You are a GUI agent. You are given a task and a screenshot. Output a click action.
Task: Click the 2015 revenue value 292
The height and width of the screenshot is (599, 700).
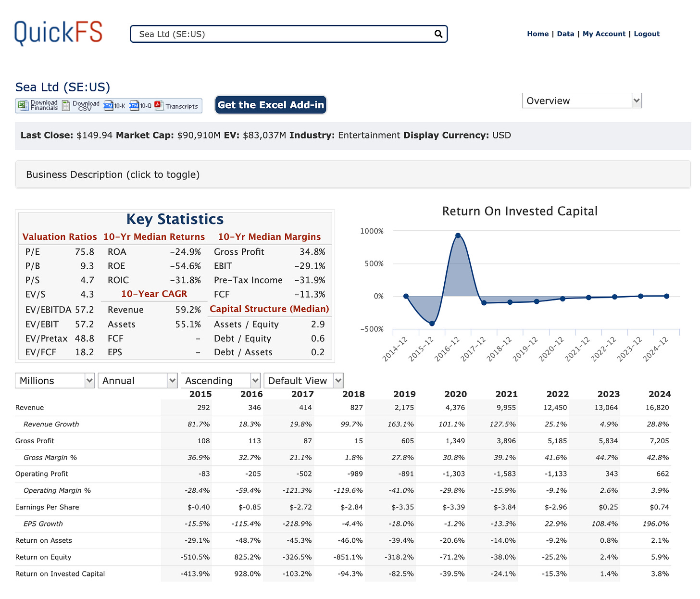click(204, 408)
